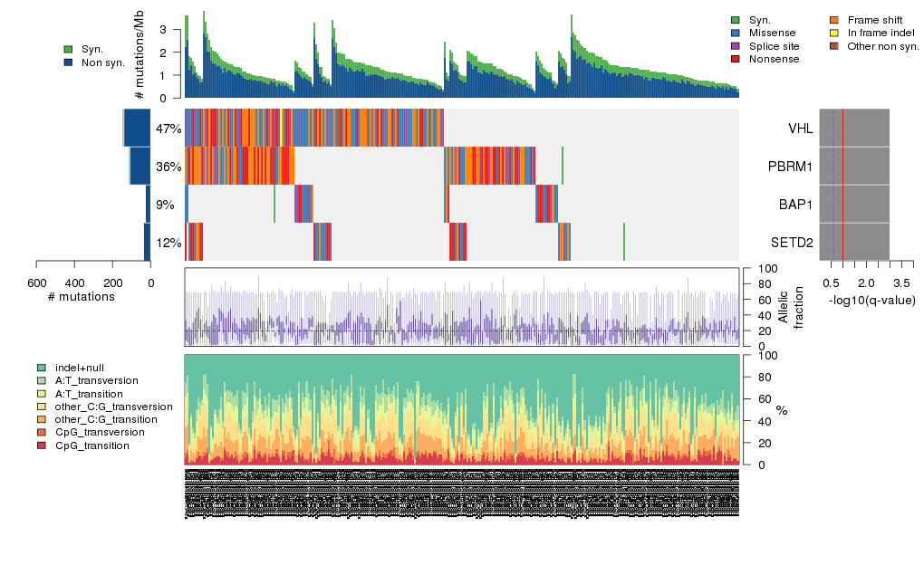Image resolution: width=924 pixels, height=565 pixels.
Task: Click the # mutations/Mb axis title
Action: point(139,56)
